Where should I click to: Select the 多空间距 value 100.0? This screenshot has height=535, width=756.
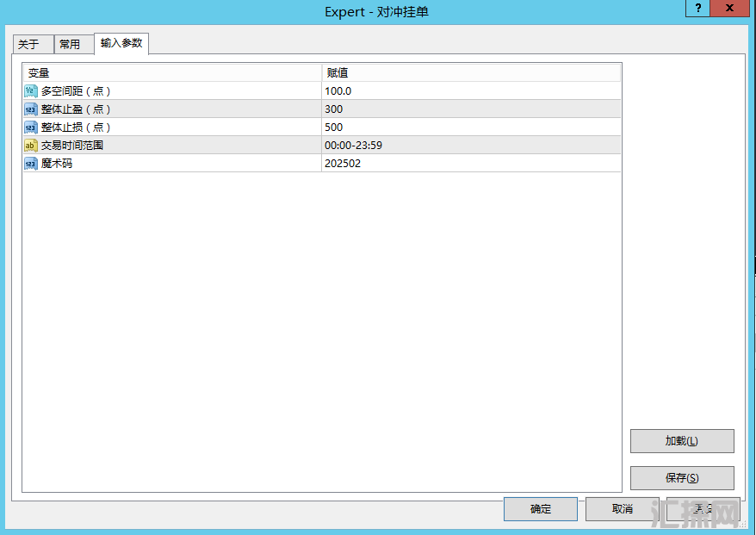pyautogui.click(x=338, y=91)
